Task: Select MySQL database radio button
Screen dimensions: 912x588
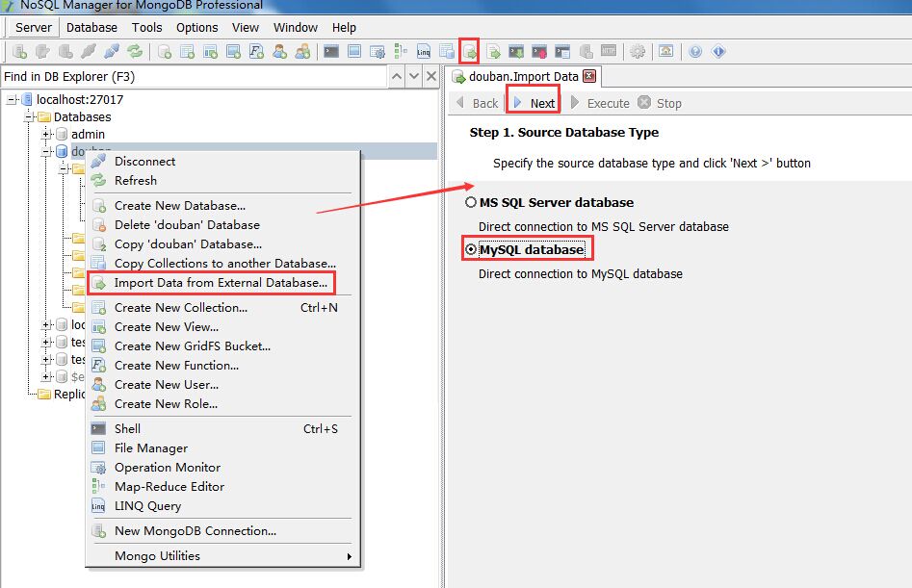Action: tap(471, 249)
